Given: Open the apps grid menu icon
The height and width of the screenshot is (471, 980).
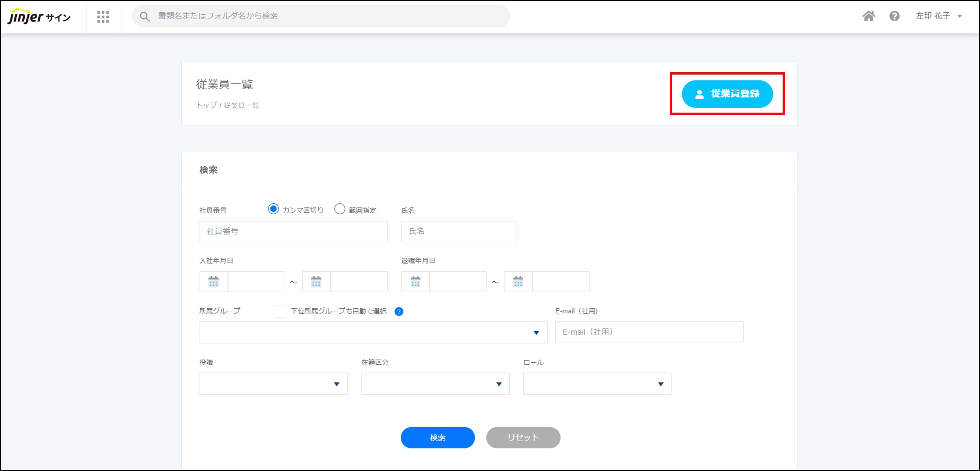Looking at the screenshot, I should (103, 17).
